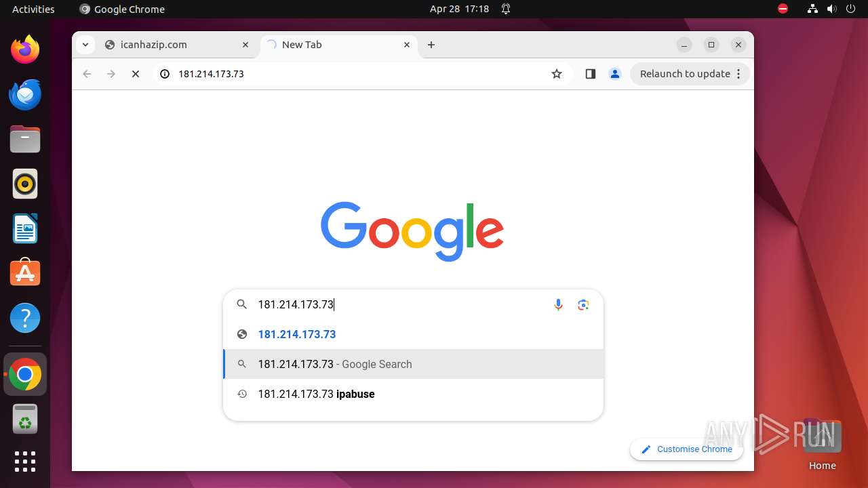Bookmark this tab with star icon
The image size is (868, 488).
click(x=557, y=74)
